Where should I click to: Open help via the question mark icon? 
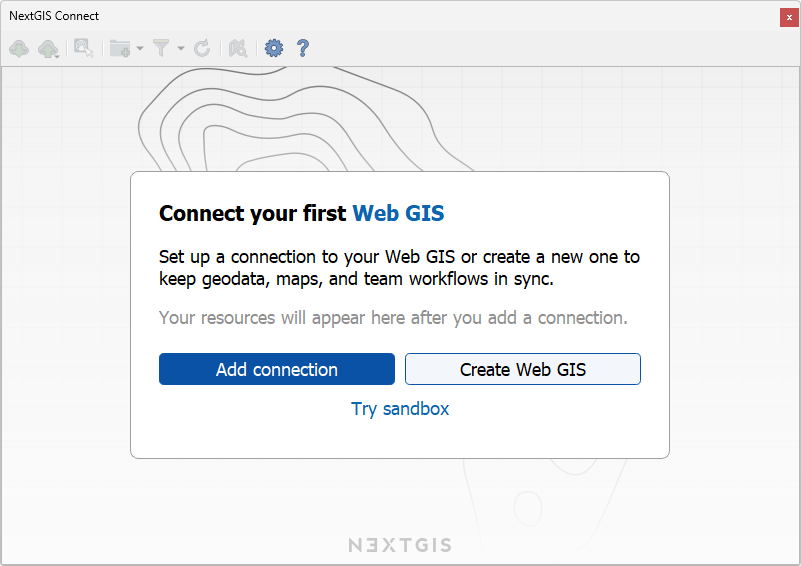[x=303, y=48]
